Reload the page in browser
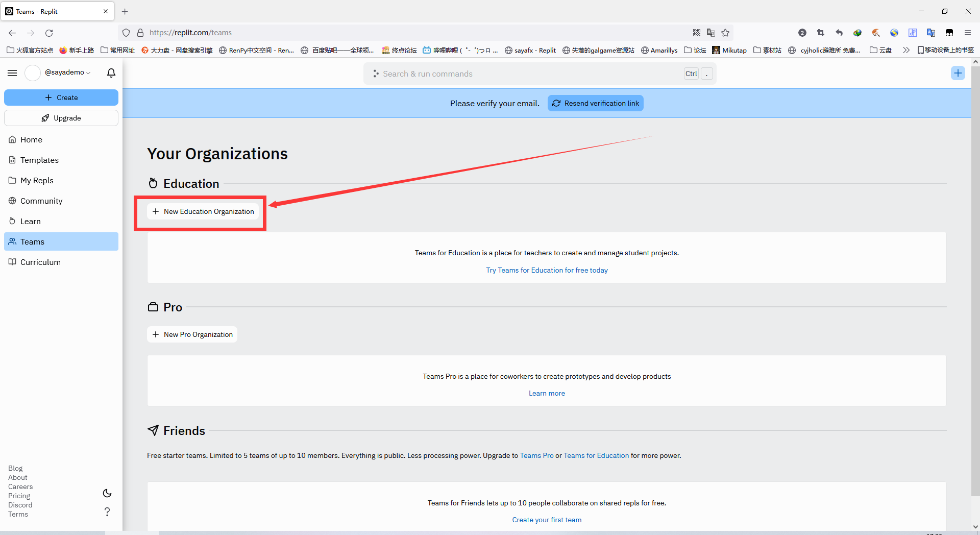 point(49,33)
